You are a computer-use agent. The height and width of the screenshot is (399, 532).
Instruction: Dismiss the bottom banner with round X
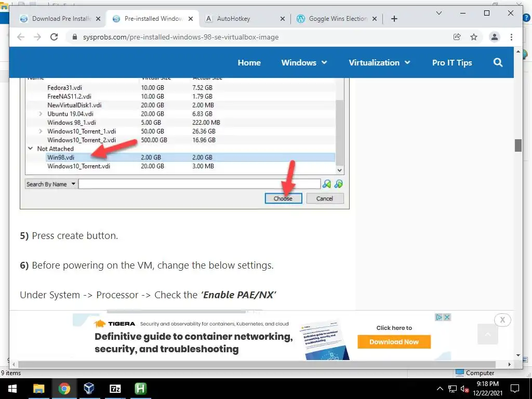point(502,320)
